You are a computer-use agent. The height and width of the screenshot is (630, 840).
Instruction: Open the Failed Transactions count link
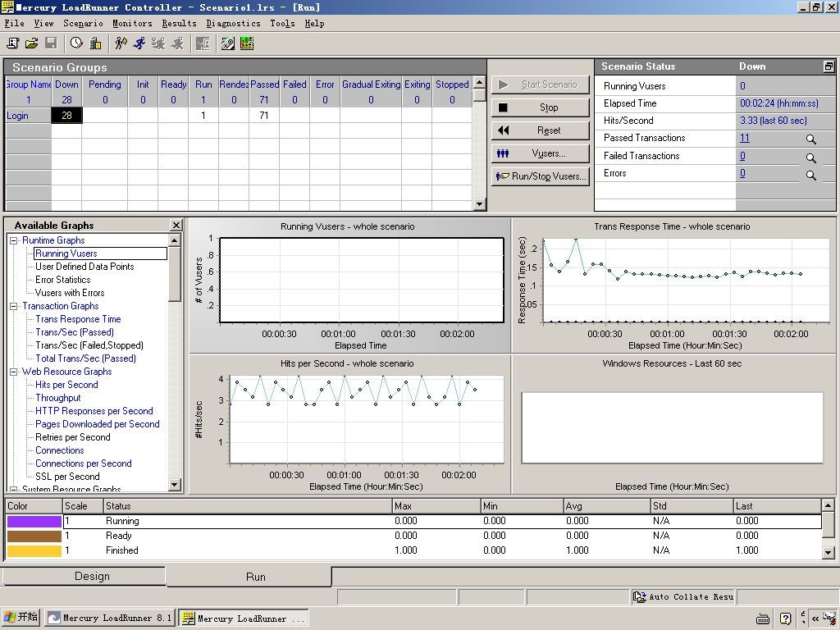tap(742, 156)
